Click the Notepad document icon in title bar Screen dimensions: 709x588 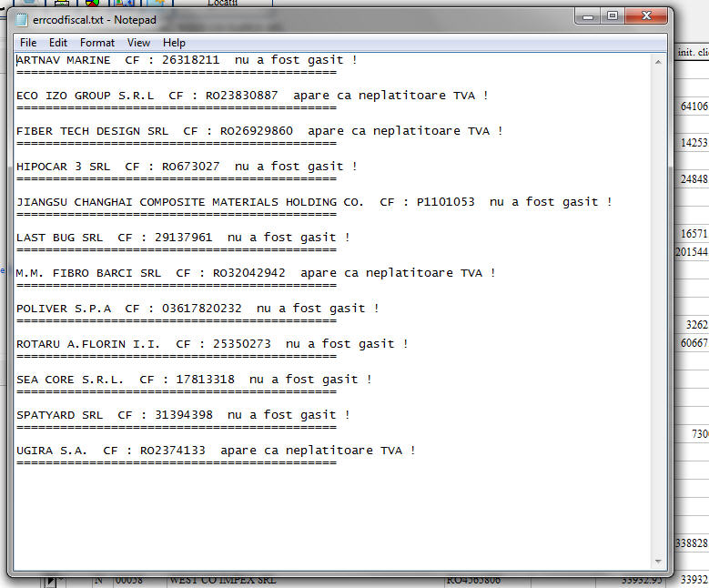(x=22, y=19)
